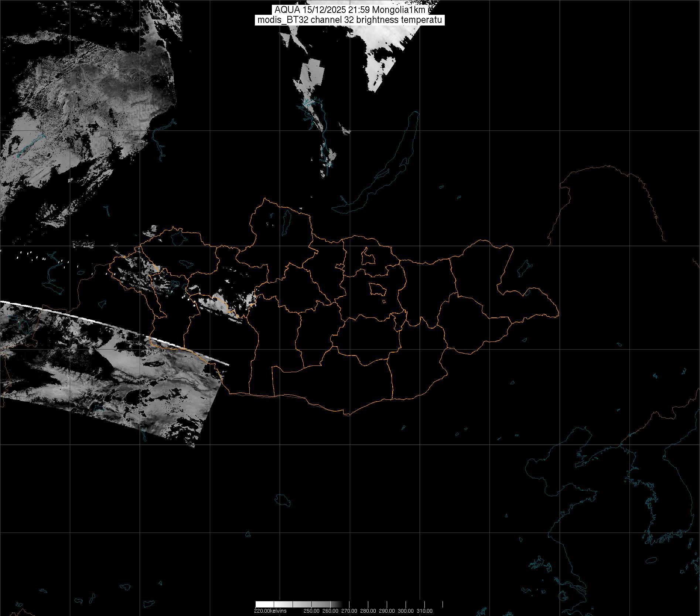The image size is (700, 616).
Task: Click the "modis_BT32 channel 32 brightness temperatu" caption
Action: point(349,20)
